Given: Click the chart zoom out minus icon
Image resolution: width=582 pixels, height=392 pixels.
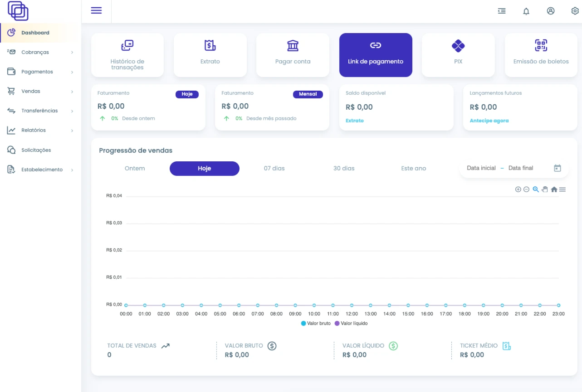Looking at the screenshot, I should click(526, 189).
